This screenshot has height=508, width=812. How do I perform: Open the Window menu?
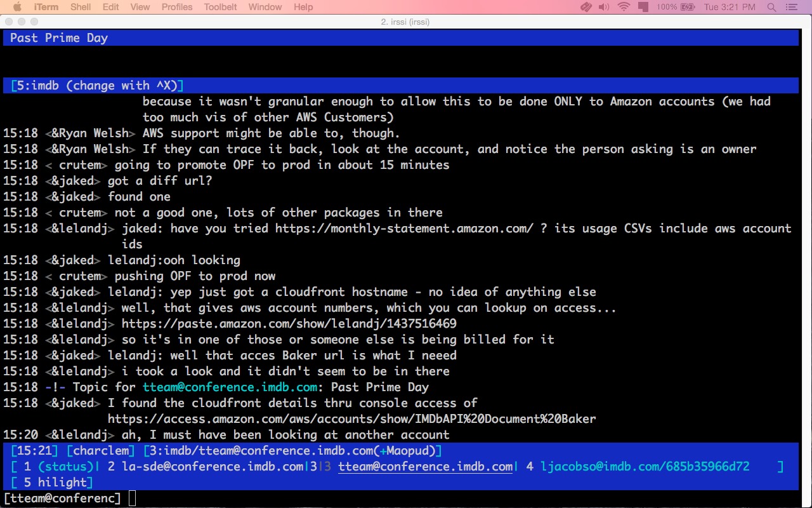click(x=265, y=7)
